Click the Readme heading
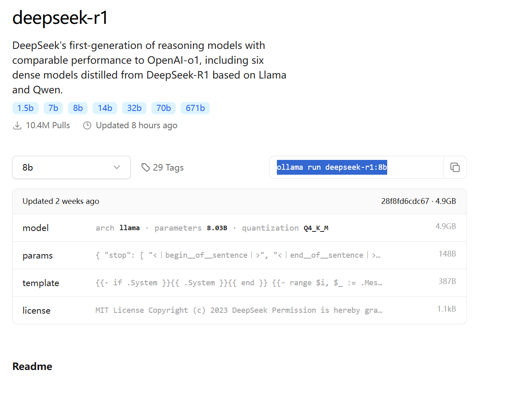This screenshot has width=532, height=416. [x=32, y=366]
